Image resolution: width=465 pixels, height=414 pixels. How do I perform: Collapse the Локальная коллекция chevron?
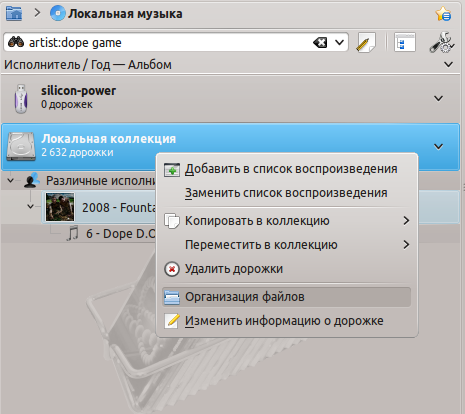tap(438, 146)
